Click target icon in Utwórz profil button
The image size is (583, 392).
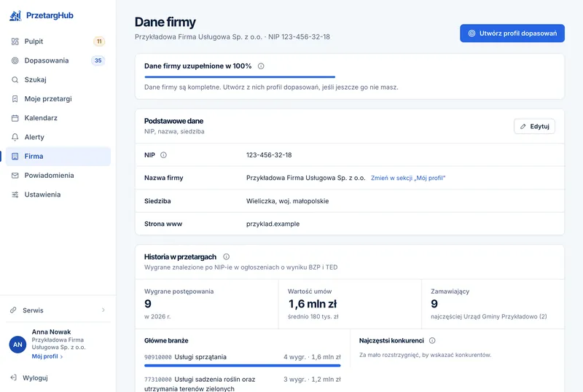point(472,33)
